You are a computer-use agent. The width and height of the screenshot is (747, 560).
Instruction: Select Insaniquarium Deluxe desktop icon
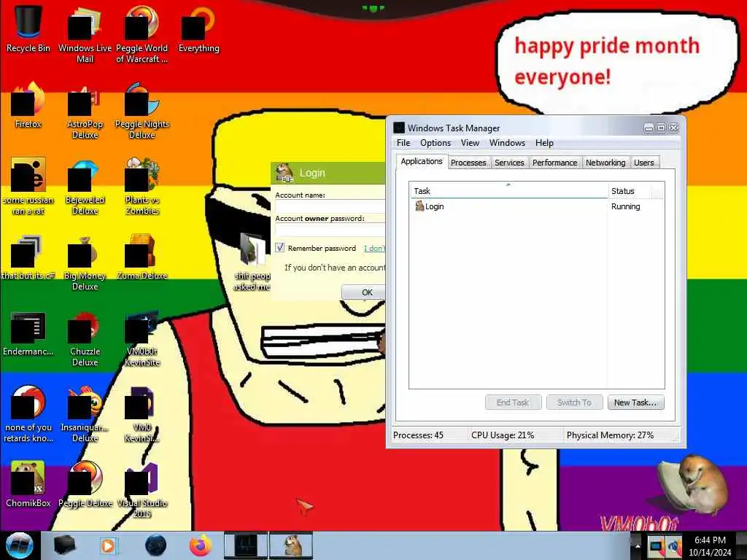pos(85,413)
